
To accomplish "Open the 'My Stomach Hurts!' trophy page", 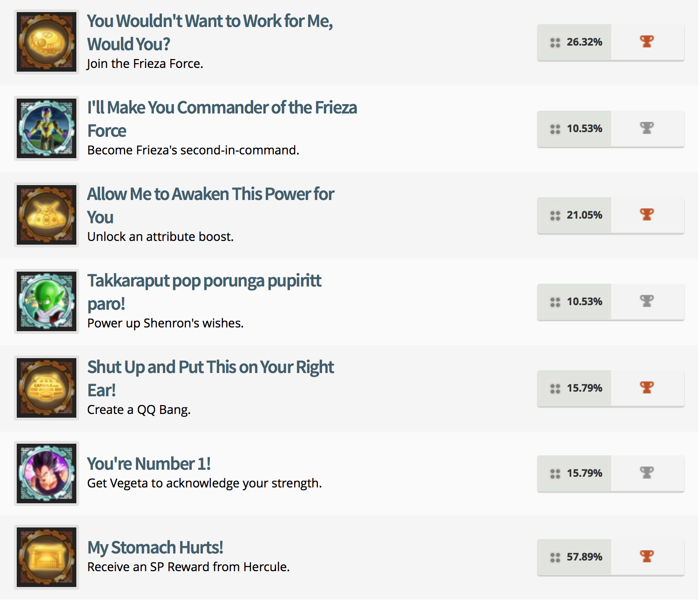I will coord(155,547).
